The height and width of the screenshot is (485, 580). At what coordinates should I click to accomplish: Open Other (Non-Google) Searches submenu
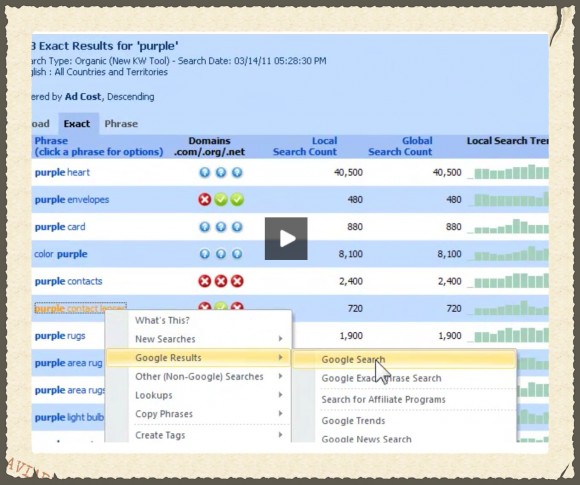(x=198, y=377)
